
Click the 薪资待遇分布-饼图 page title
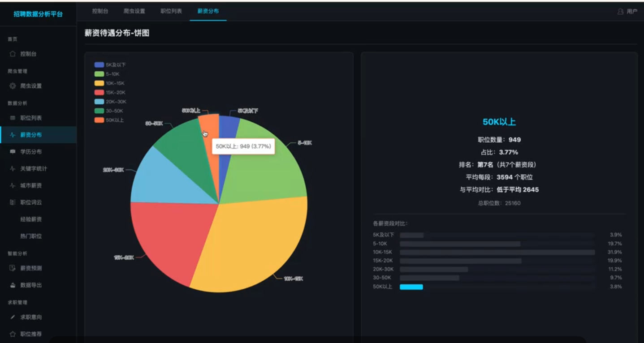(x=117, y=33)
